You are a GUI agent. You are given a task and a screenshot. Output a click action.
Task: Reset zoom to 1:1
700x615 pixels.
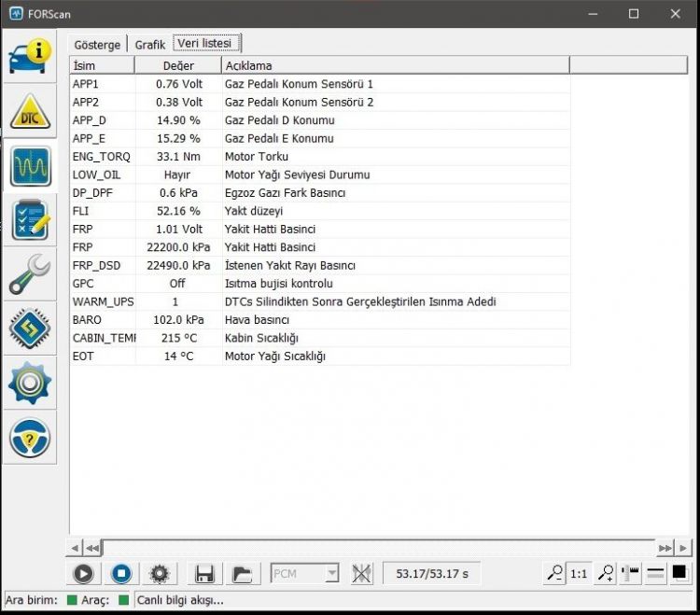coord(579,573)
